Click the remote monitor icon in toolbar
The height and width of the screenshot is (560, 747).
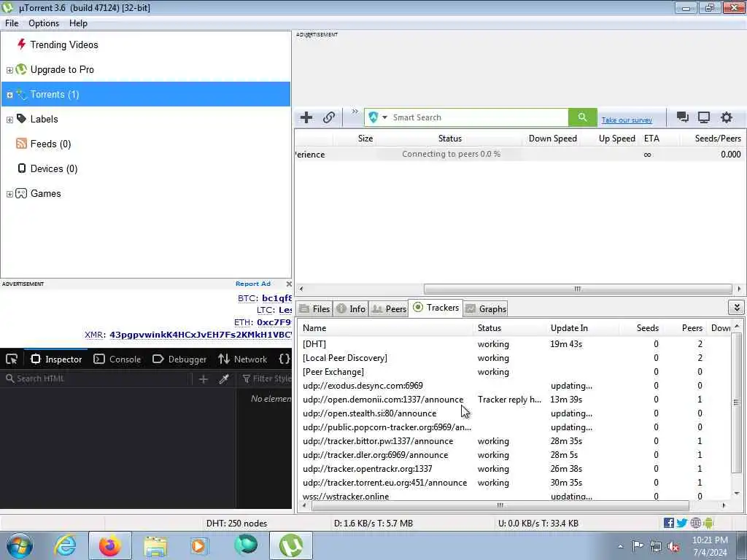704,117
